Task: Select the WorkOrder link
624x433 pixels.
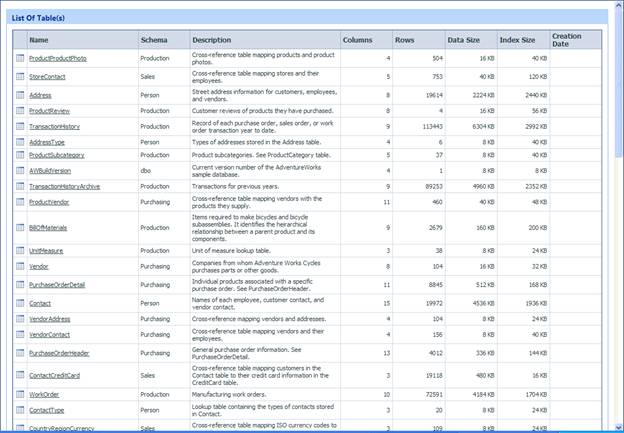Action: point(44,395)
